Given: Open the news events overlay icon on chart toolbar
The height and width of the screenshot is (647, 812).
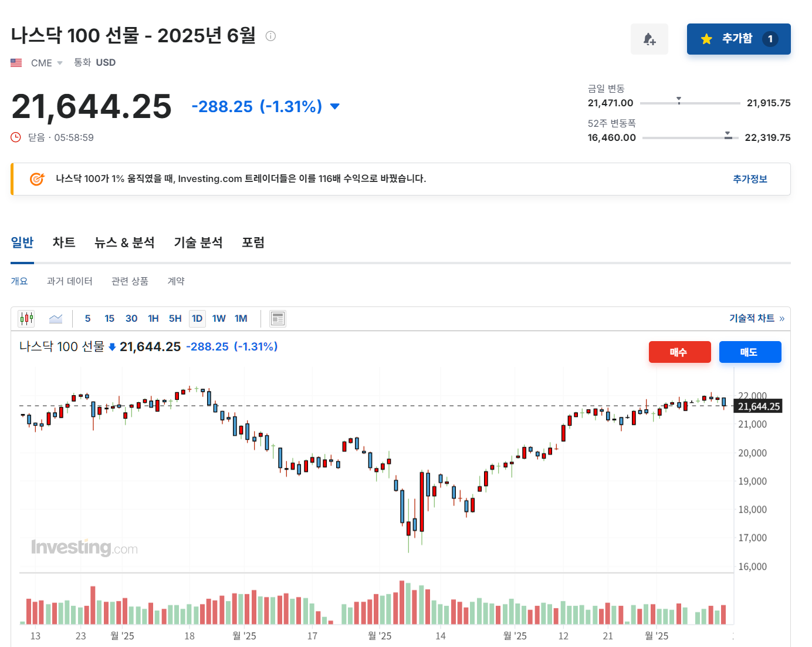Looking at the screenshot, I should [278, 318].
